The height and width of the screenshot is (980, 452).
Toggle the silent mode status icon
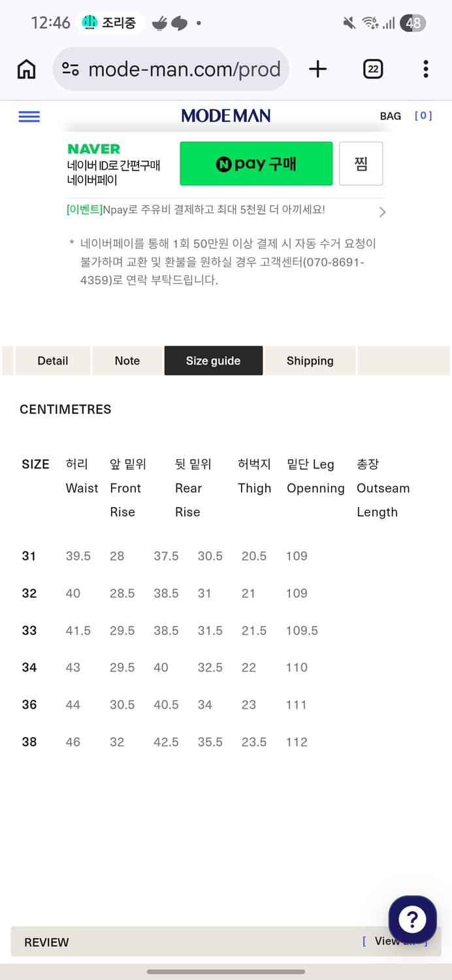point(348,22)
